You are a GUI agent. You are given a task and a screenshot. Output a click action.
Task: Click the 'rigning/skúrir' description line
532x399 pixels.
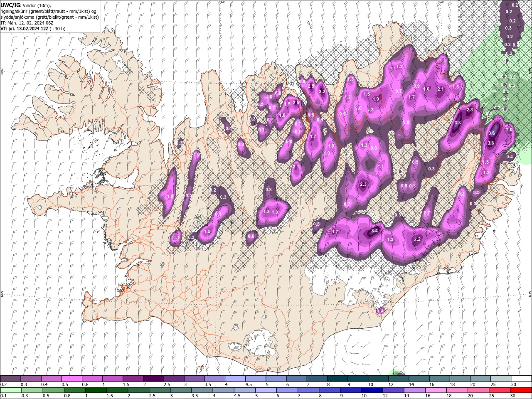pos(49,11)
